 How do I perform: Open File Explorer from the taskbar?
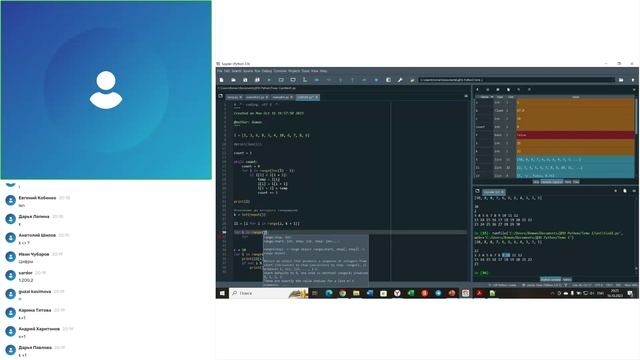coord(356,293)
